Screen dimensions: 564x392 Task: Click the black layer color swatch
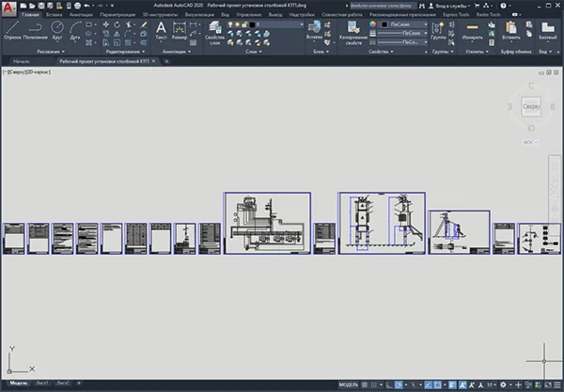tap(252, 24)
